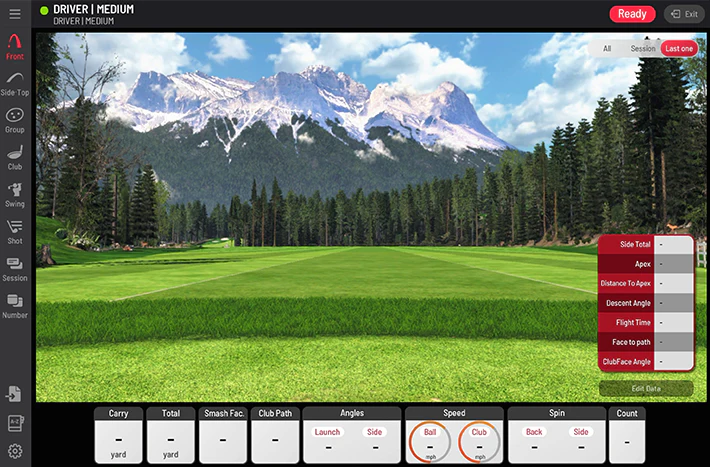Click the Edit Data button

coord(646,388)
